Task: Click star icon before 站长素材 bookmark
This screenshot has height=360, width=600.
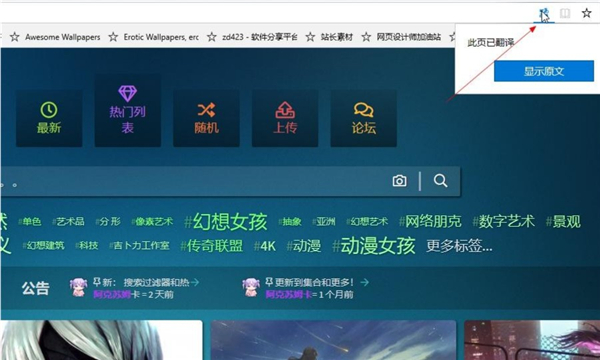Action: pos(310,37)
